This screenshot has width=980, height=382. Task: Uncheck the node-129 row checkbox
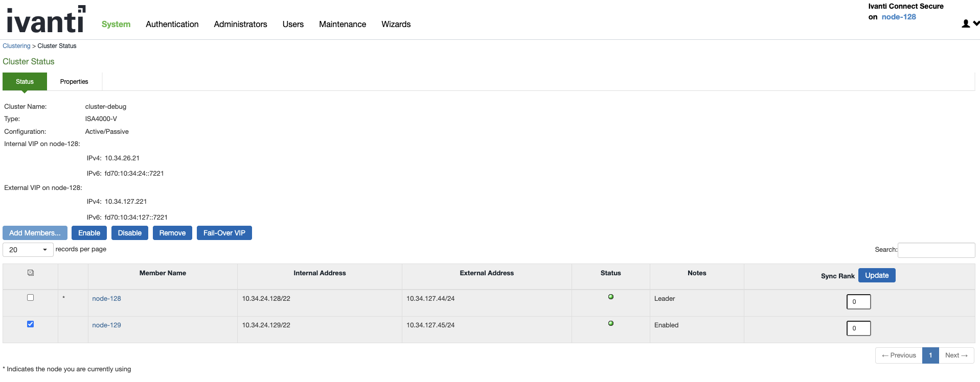[31, 324]
